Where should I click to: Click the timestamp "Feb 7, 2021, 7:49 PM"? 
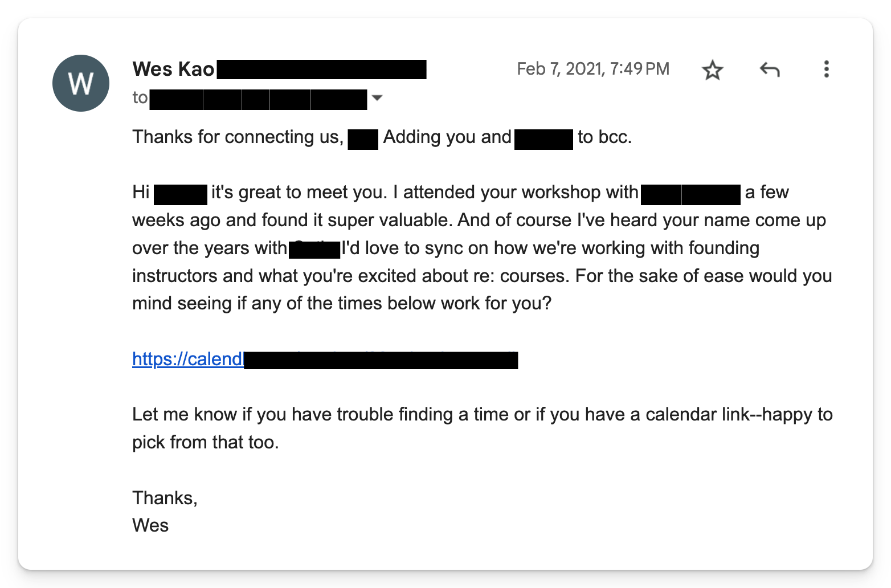(592, 68)
